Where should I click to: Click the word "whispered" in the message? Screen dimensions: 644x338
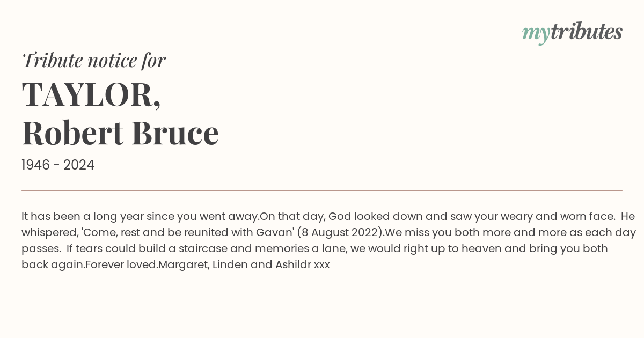[50, 233]
